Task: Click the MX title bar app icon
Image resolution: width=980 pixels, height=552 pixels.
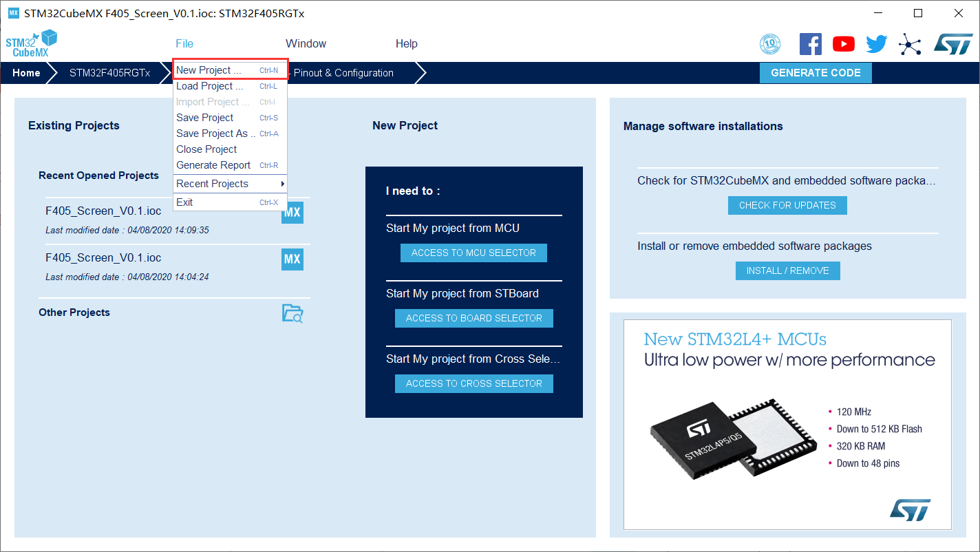Action: point(13,13)
